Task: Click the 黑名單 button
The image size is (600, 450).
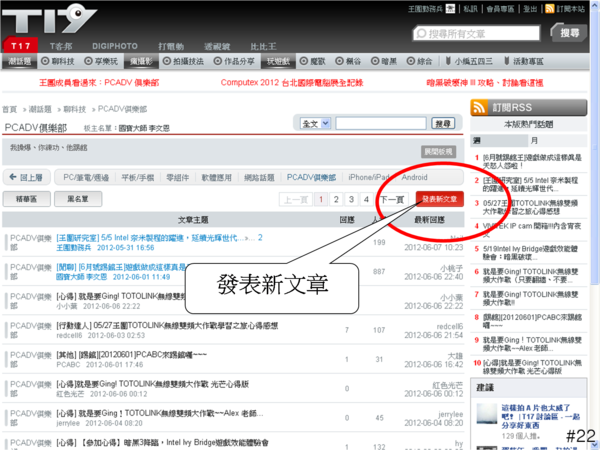Action: pyautogui.click(x=78, y=199)
